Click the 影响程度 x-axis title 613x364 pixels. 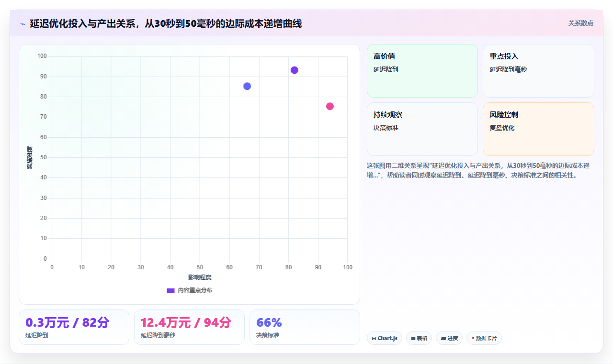pyautogui.click(x=200, y=277)
